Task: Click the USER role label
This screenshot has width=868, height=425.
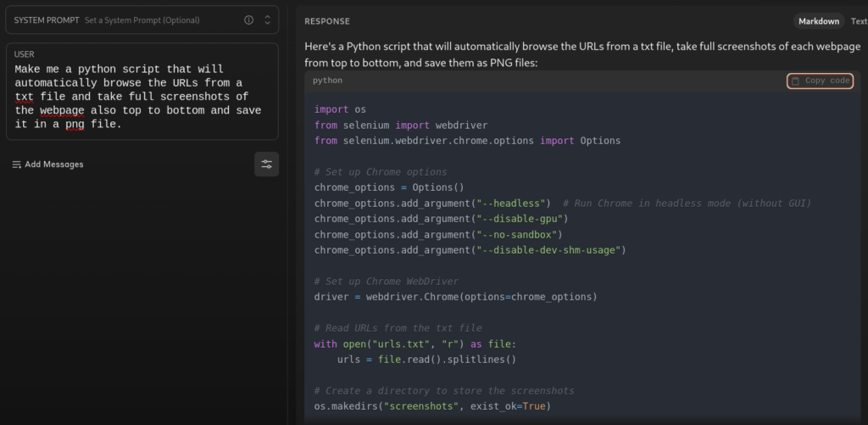Action: click(x=25, y=54)
